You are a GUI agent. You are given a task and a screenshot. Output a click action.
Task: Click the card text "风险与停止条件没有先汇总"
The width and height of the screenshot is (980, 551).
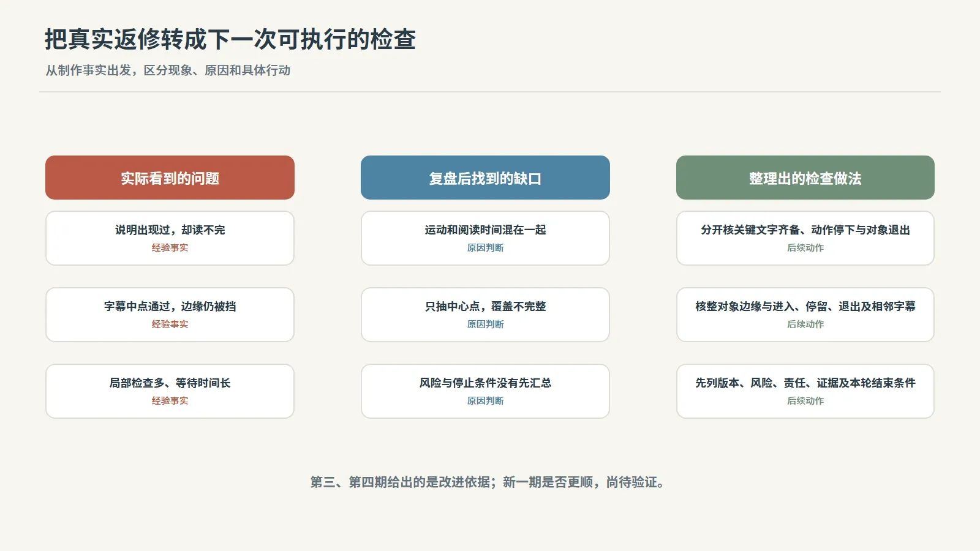[x=485, y=383]
